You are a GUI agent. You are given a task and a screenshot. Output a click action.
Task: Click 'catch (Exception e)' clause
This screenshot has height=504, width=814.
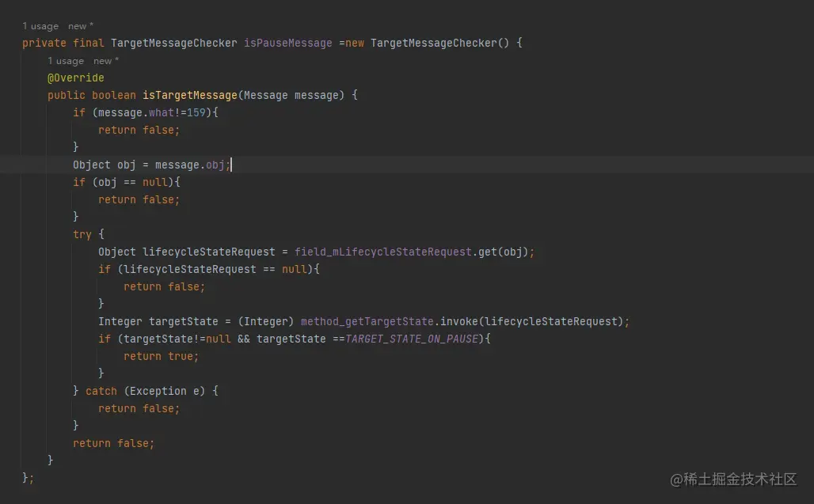146,392
